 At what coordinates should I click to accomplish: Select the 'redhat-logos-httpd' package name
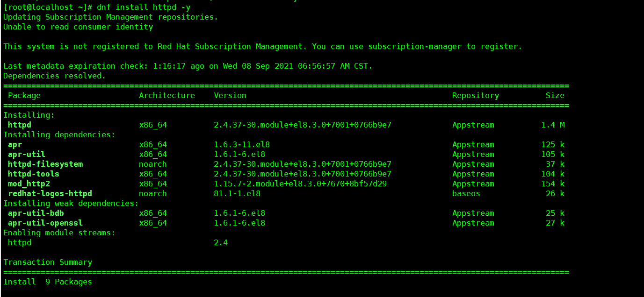click(x=50, y=194)
